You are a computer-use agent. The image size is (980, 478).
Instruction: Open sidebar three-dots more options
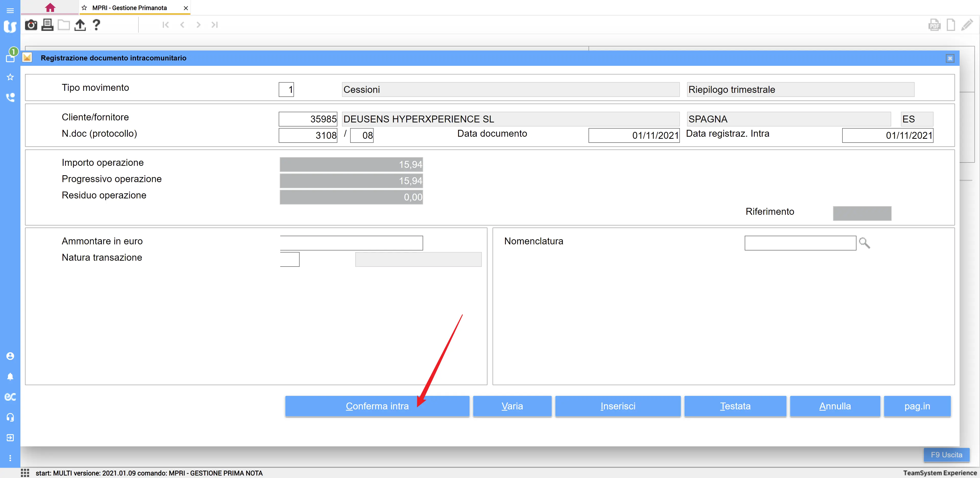[10, 458]
